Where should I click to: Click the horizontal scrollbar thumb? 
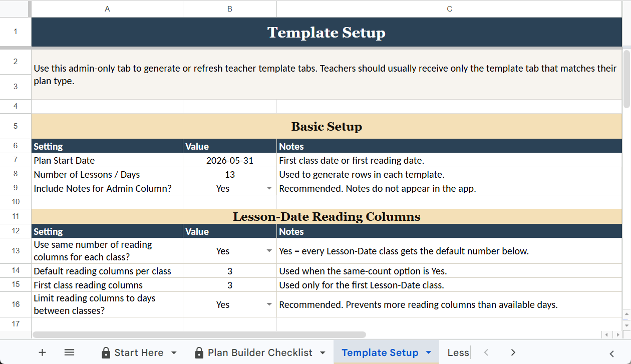(x=199, y=334)
